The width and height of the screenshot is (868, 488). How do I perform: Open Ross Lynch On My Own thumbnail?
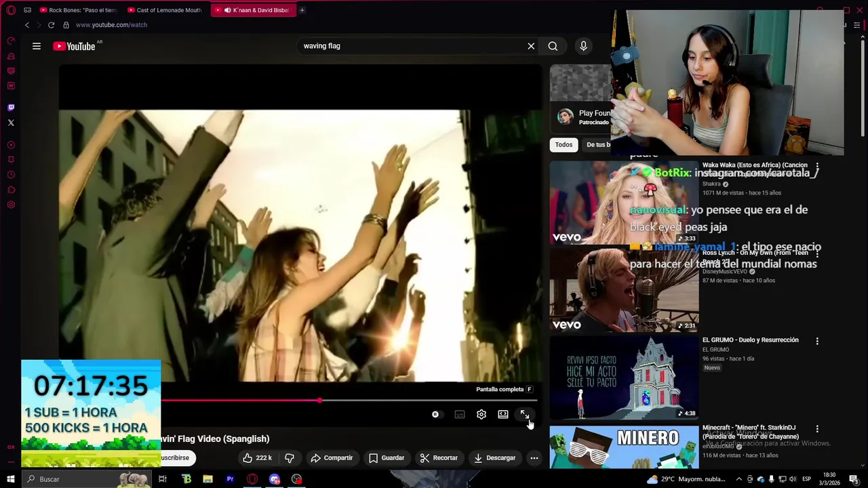click(624, 290)
